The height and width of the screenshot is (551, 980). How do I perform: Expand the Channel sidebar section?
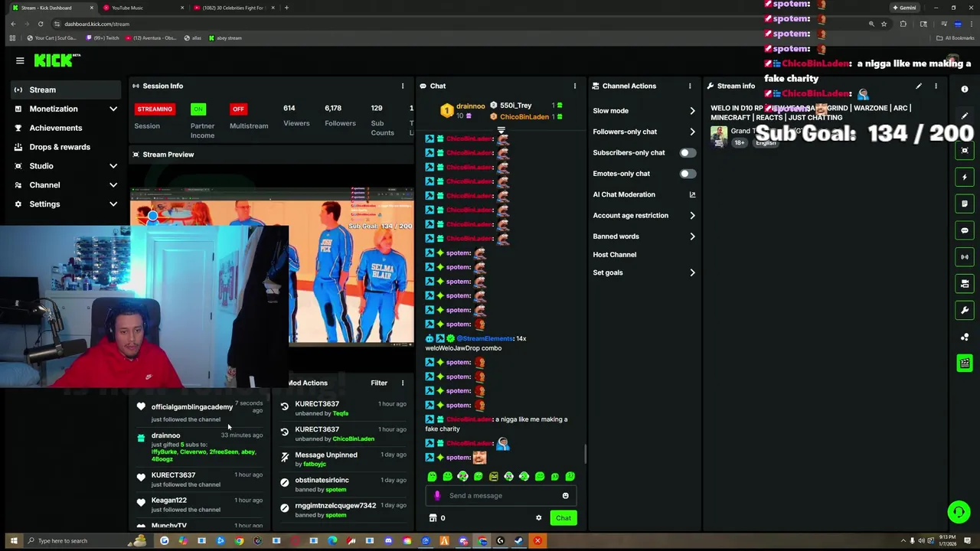113,185
